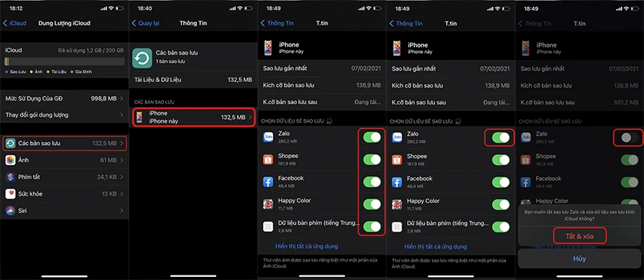Viewport: 644px width, 280px height.
Task: Tap 'Hiển thị tất cả ứng dụng' on fourth phone screen
Action: pos(435,247)
